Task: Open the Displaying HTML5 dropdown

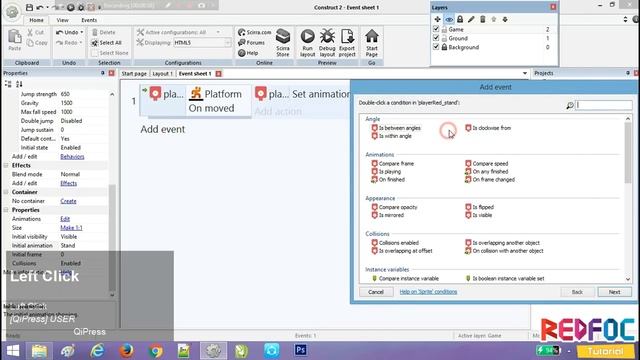Action: [x=228, y=42]
